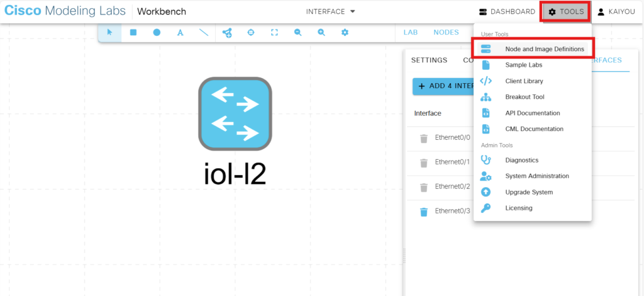Viewport: 644px width, 296px height.
Task: Click the Licensing key icon
Action: coord(486,208)
